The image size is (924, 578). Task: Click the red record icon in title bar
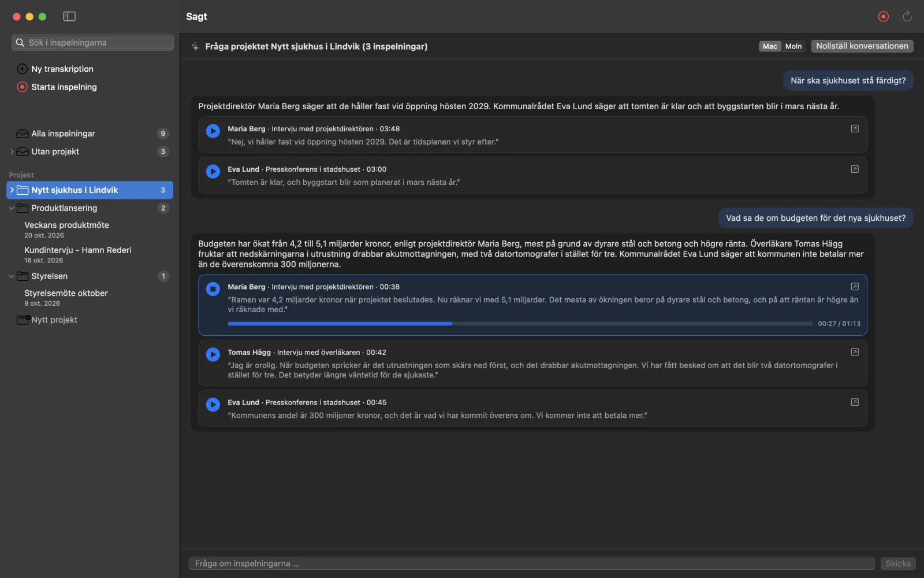tap(883, 16)
